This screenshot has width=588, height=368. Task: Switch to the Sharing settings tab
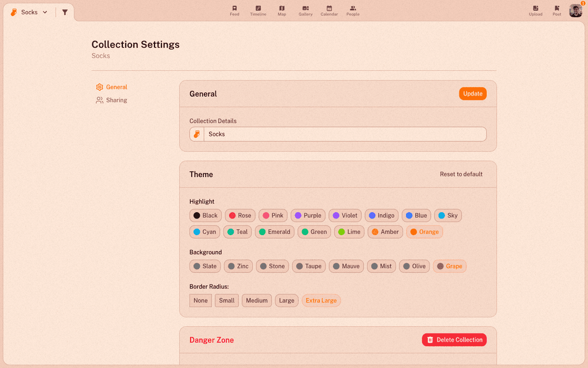coord(112,100)
